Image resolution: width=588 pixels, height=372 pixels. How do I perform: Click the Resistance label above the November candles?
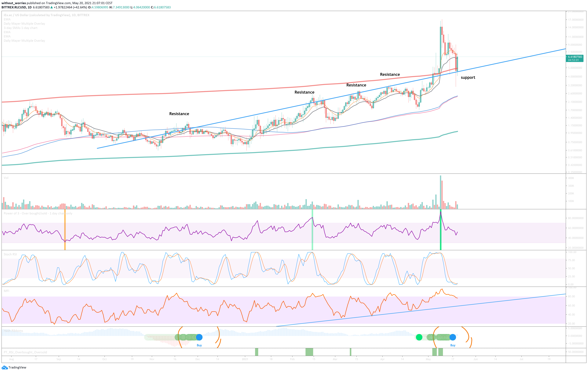(x=179, y=114)
